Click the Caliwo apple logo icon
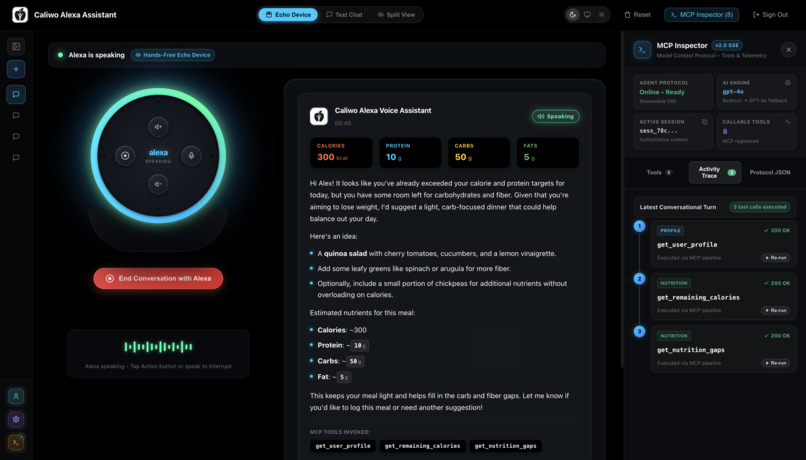The width and height of the screenshot is (806, 460). [20, 14]
